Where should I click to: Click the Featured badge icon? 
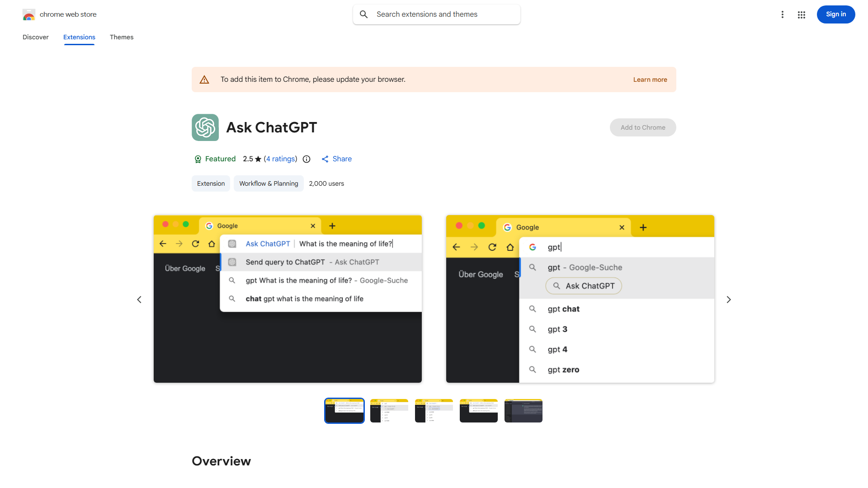point(198,159)
